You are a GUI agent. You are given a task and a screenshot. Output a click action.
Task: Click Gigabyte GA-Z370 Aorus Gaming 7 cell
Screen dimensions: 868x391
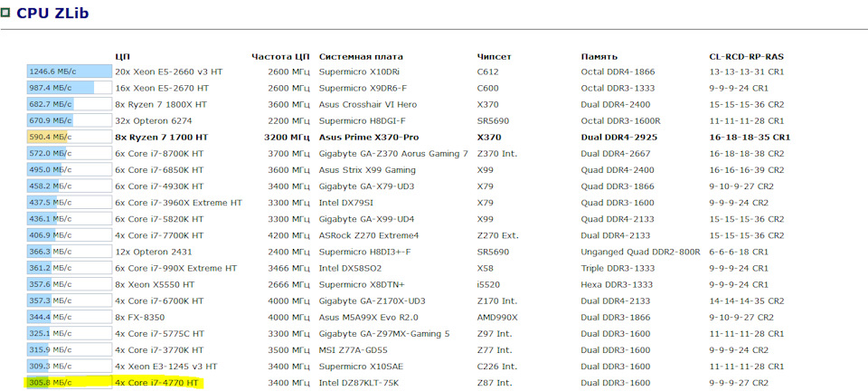coord(393,153)
